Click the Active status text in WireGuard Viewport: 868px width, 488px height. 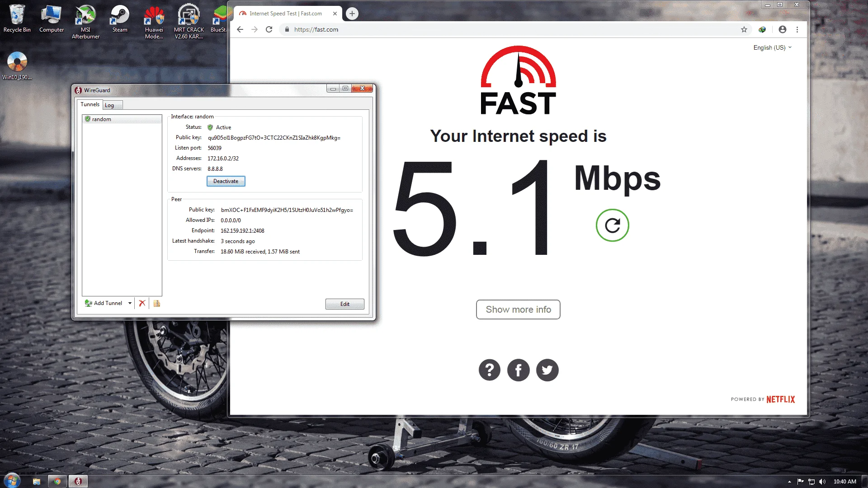pyautogui.click(x=223, y=127)
